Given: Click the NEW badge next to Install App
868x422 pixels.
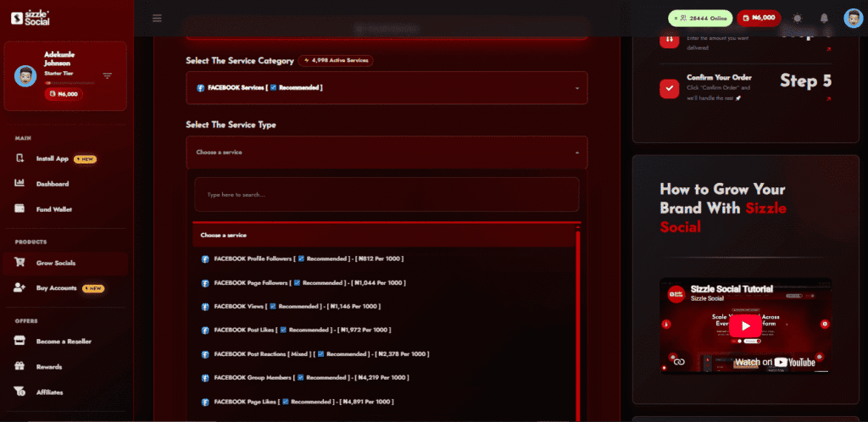Looking at the screenshot, I should 86,159.
